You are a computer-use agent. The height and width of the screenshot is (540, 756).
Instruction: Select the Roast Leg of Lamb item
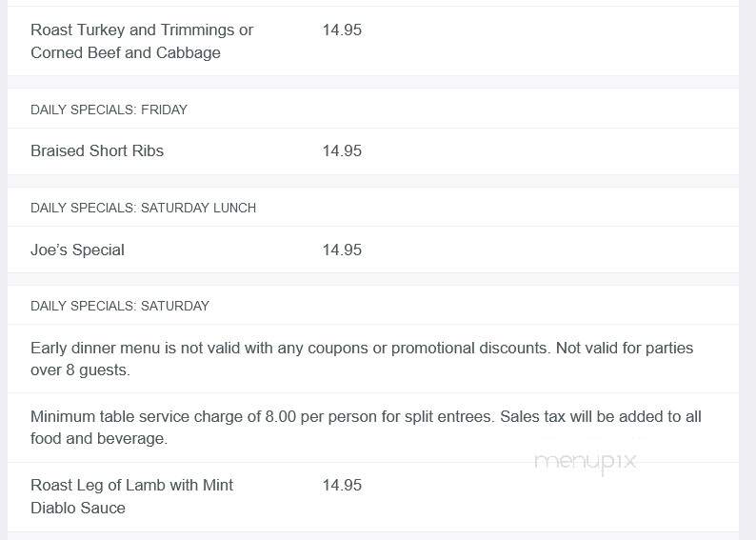[x=131, y=496]
